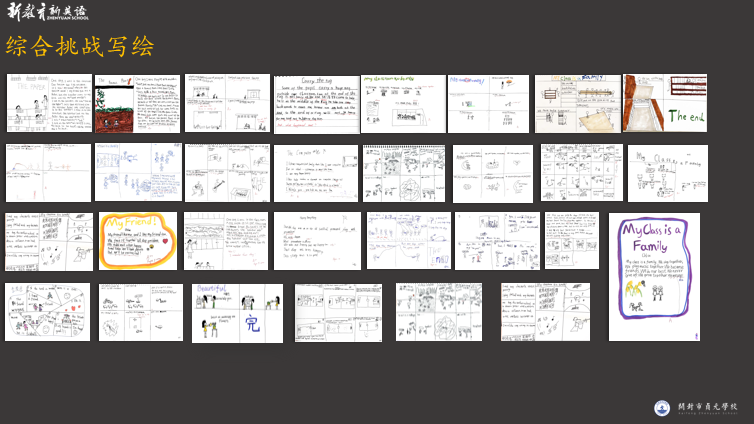Viewport: 754px width, 424px height.
Task: Select the last thumbnail in second row
Action: tap(667, 173)
